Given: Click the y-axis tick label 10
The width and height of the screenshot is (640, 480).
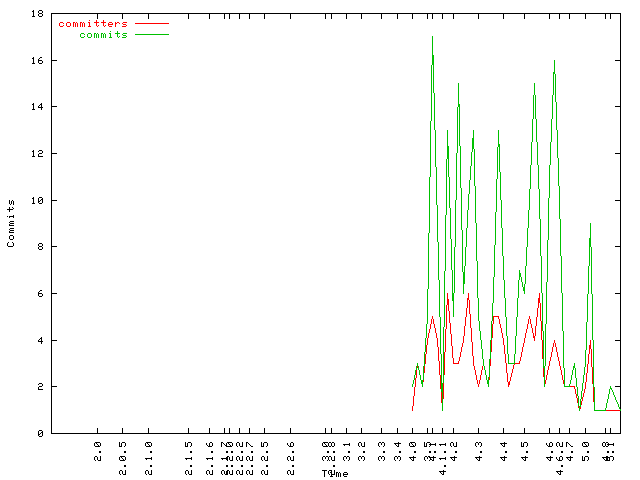Looking at the screenshot, I should click(36, 200).
